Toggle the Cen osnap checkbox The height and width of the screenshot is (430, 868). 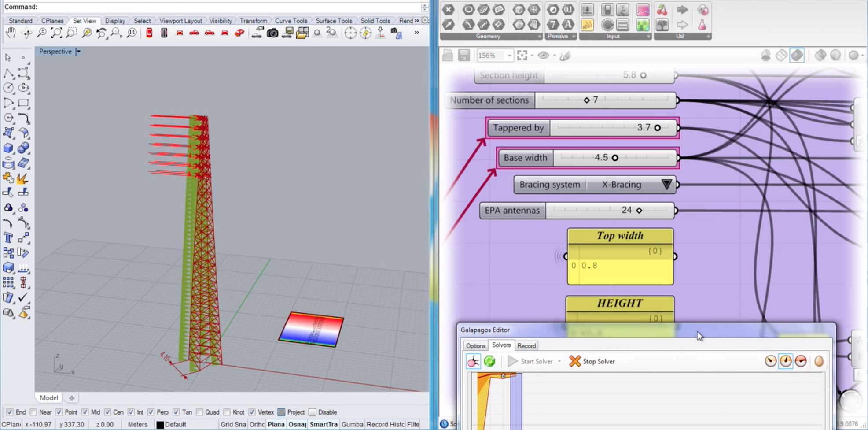(x=107, y=412)
